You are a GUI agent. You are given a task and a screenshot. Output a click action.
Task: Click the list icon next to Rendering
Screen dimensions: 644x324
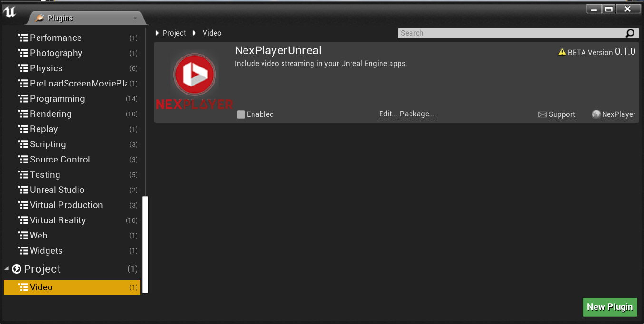point(23,114)
